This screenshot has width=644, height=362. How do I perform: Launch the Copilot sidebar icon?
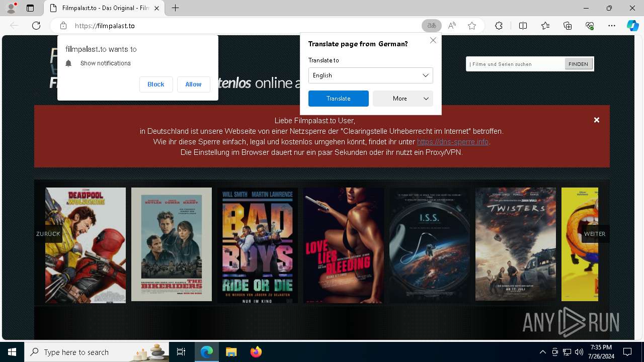coord(632,26)
